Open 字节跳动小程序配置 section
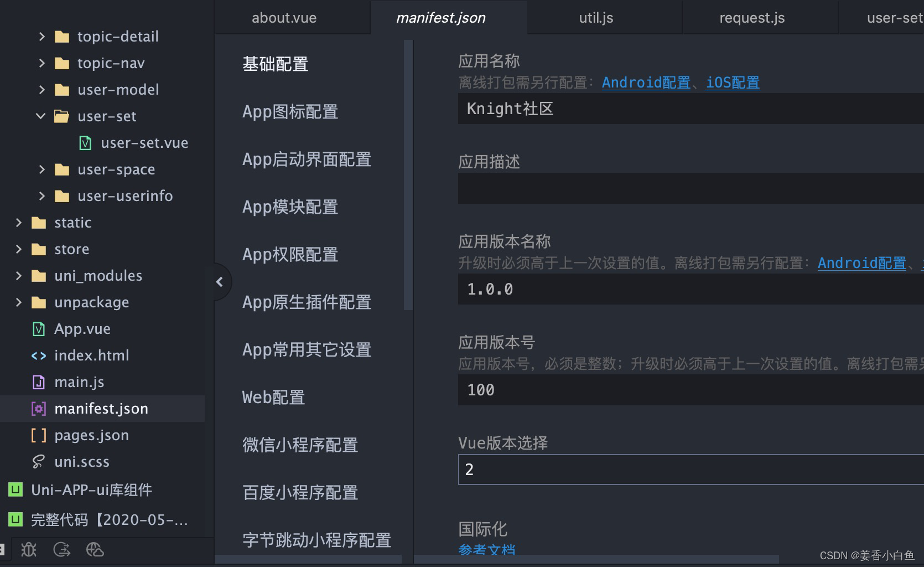The image size is (924, 567). (316, 540)
